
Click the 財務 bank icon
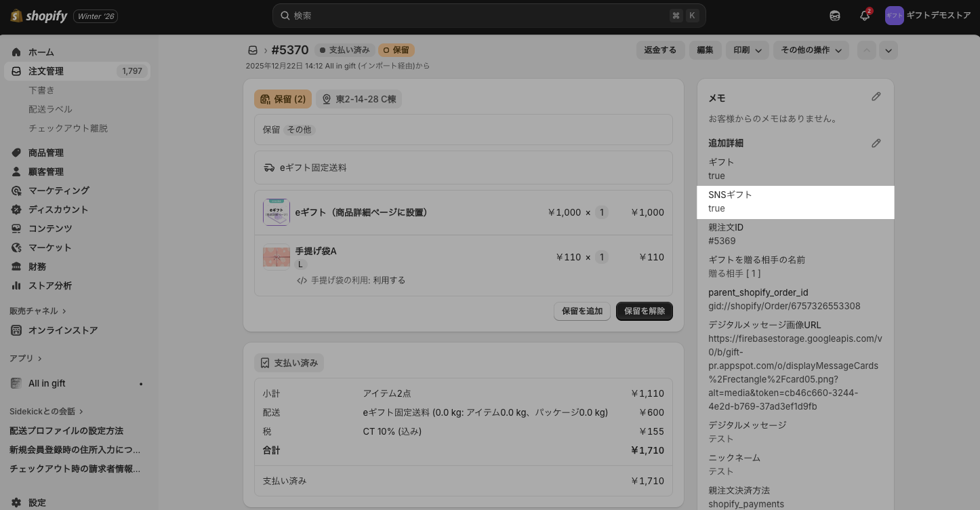[16, 267]
